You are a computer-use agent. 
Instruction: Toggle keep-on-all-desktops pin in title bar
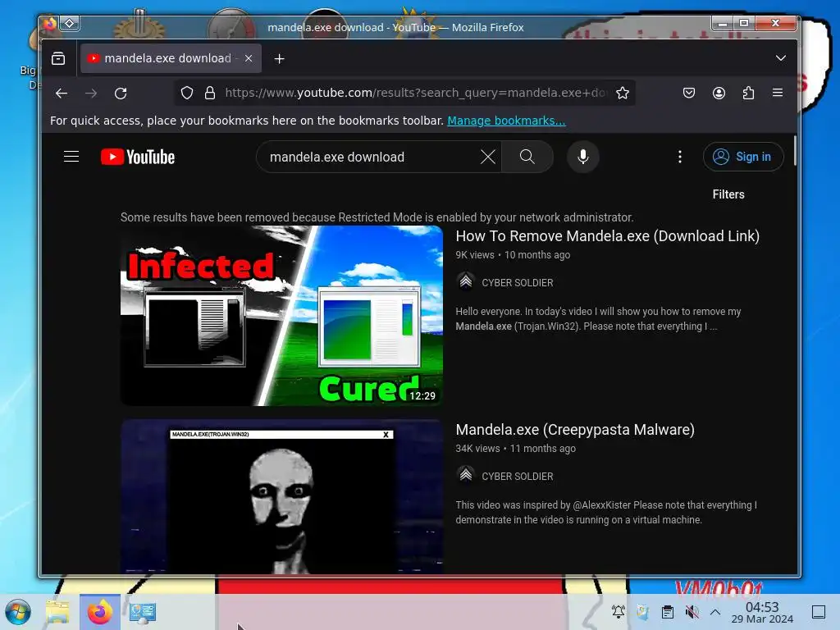[70, 23]
